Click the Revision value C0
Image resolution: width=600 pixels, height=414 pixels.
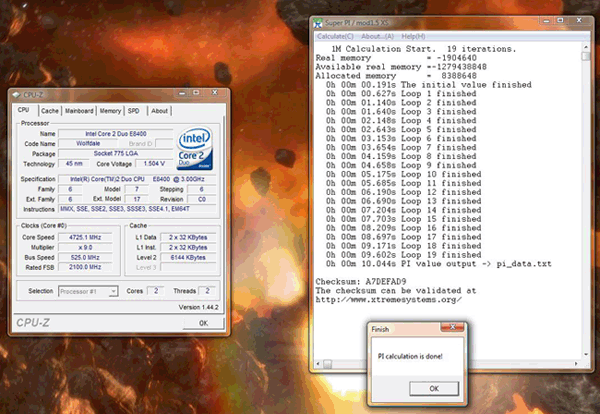201,199
